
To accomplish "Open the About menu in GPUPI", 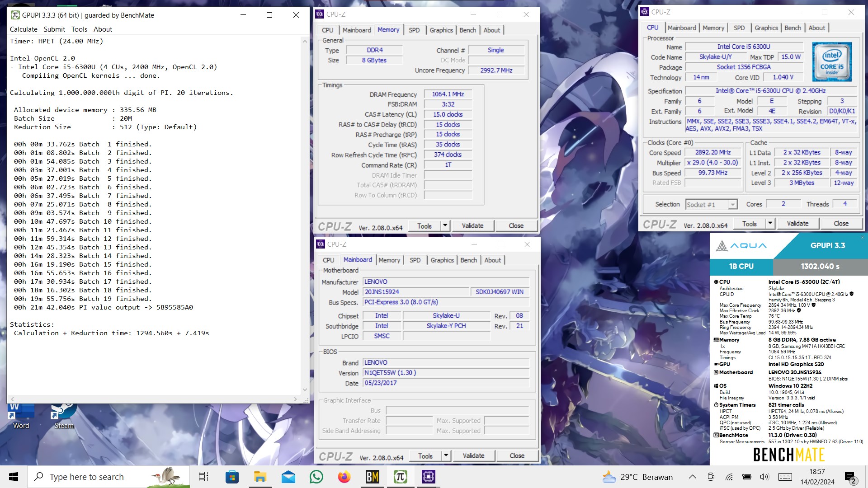I will [103, 29].
